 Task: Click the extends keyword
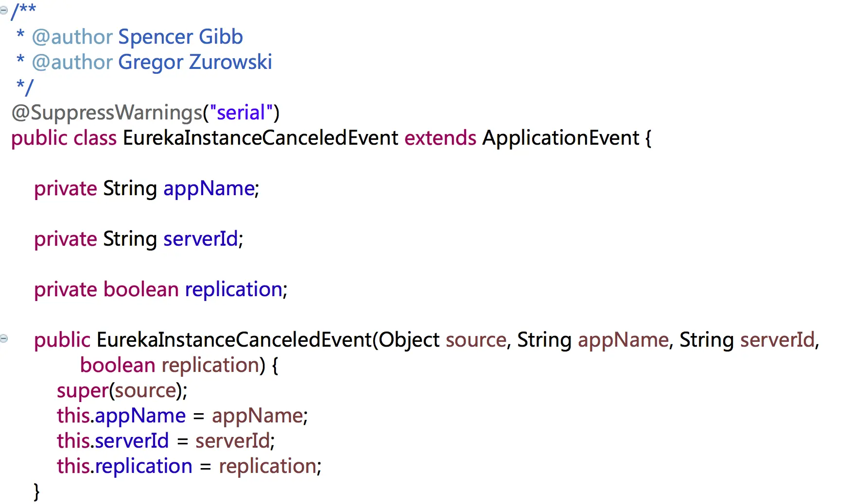(440, 138)
